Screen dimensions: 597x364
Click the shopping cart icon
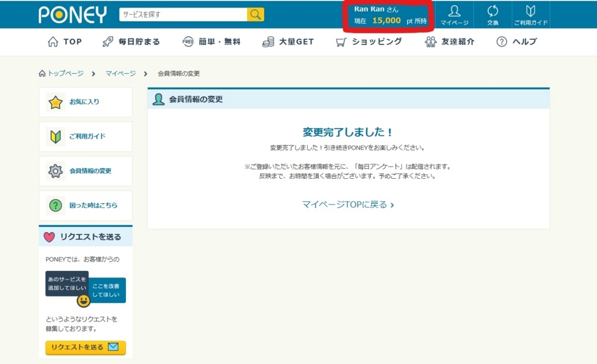341,41
